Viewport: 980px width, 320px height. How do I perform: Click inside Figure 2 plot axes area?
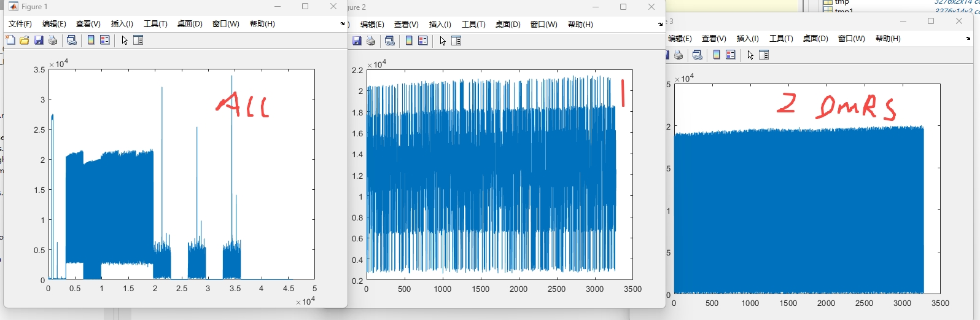(x=500, y=175)
